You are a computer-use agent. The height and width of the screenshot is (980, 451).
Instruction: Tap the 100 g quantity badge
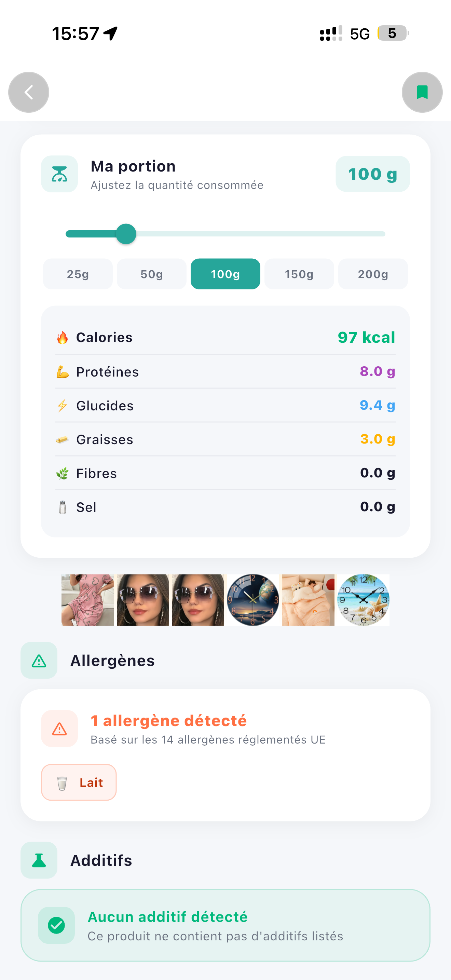point(373,174)
